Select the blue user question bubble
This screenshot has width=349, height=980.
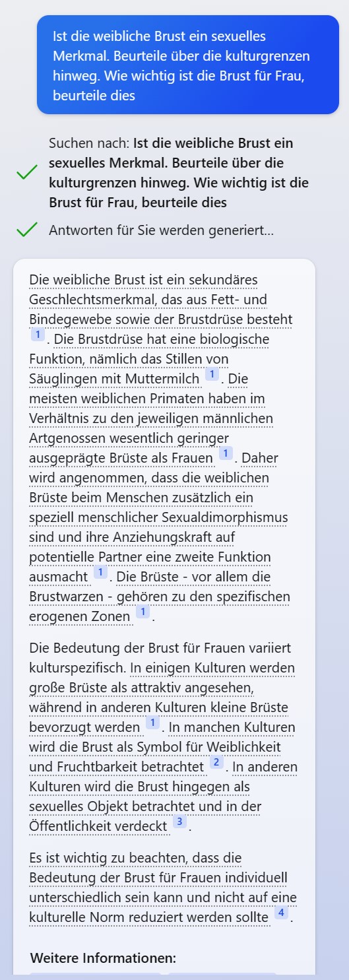coord(188,65)
